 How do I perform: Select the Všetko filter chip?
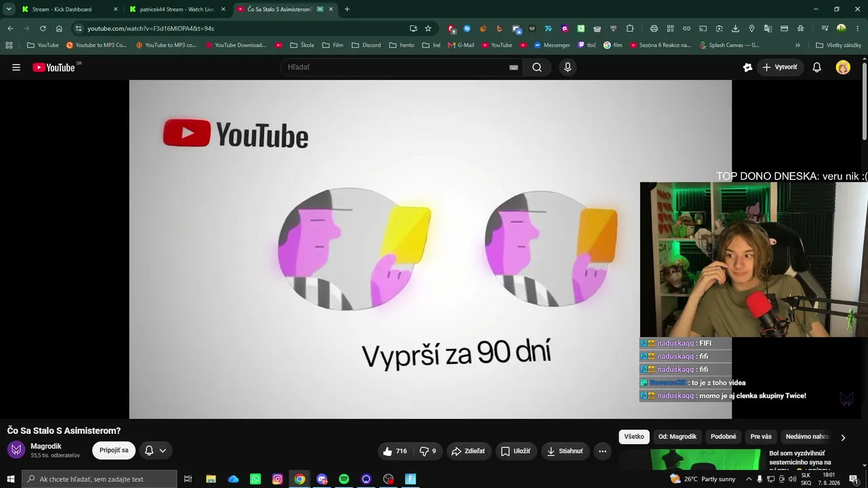click(634, 437)
